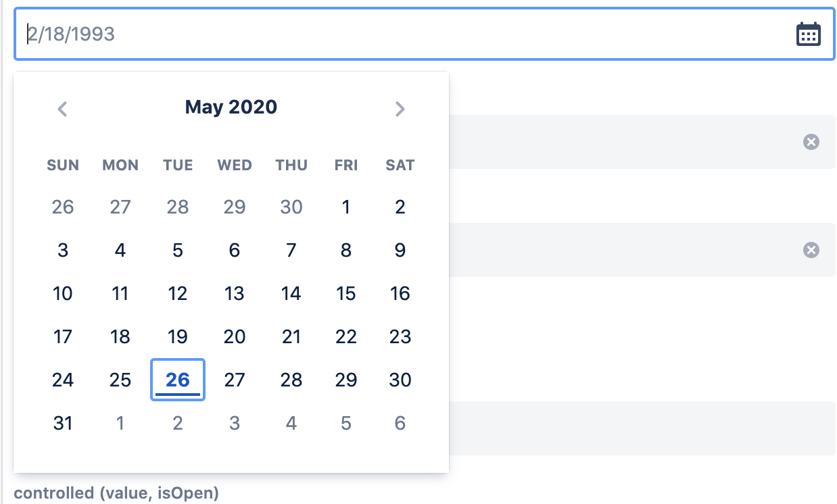Select May 9 under SAT column
Viewport: 837px width, 504px height.
tap(400, 250)
